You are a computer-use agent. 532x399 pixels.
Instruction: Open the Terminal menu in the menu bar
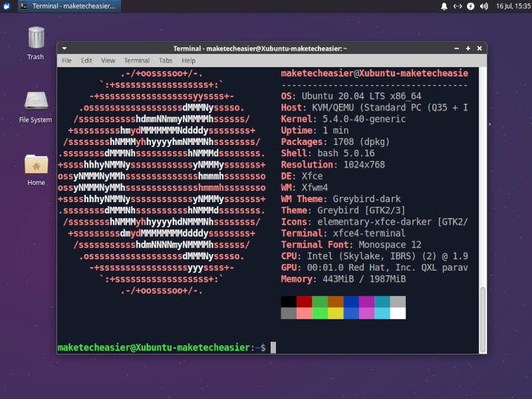pos(136,60)
